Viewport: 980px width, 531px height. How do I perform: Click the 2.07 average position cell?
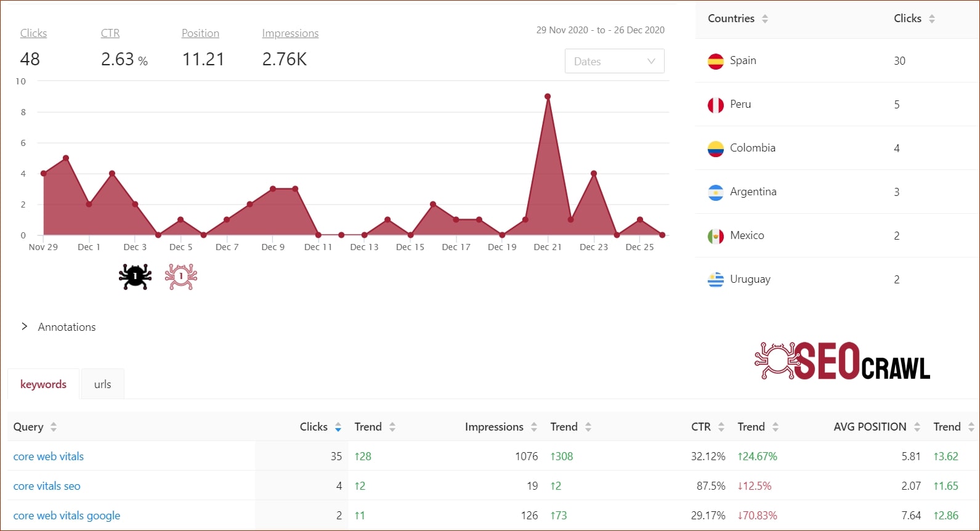(x=911, y=486)
